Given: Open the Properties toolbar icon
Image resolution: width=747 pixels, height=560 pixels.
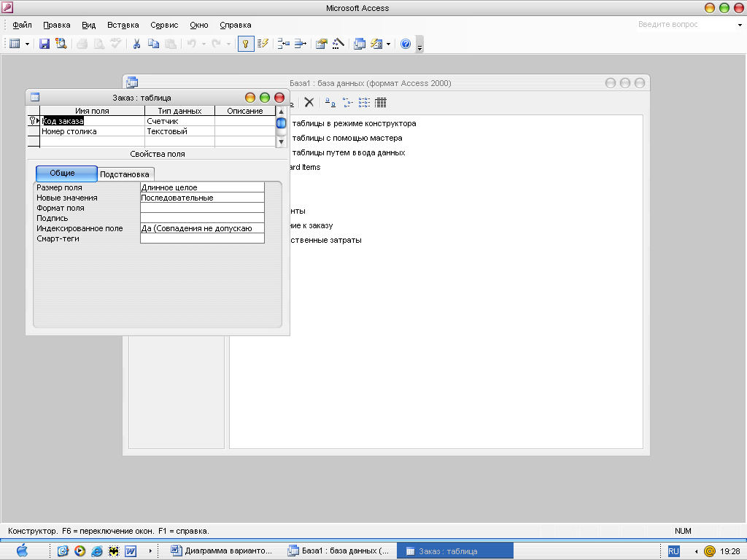Looking at the screenshot, I should pos(322,44).
